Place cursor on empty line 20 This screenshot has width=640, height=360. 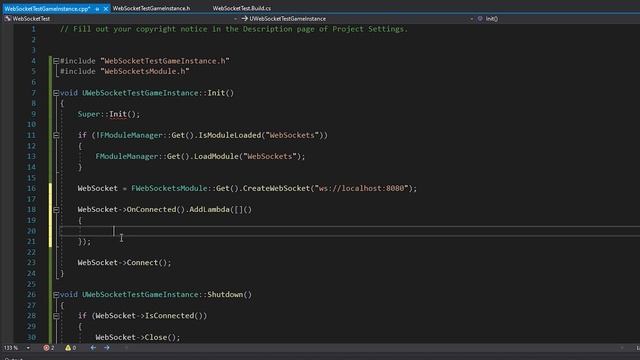click(349, 231)
